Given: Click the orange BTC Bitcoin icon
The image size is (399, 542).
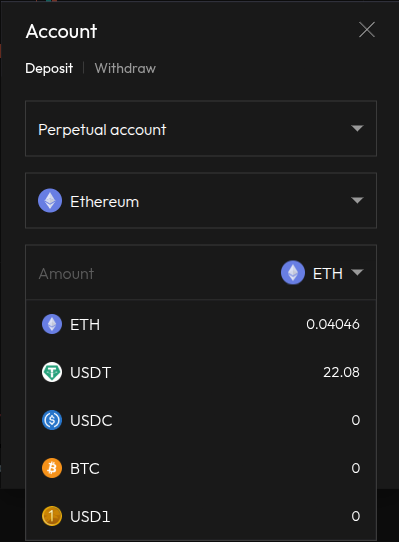Looking at the screenshot, I should coord(52,468).
